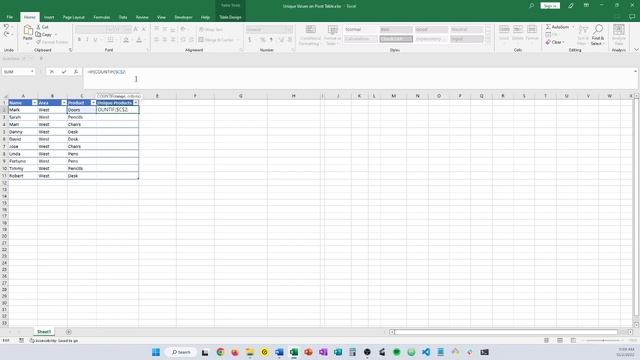This screenshot has height=360, width=640.
Task: Click the Sign in button
Action: pos(550,6)
